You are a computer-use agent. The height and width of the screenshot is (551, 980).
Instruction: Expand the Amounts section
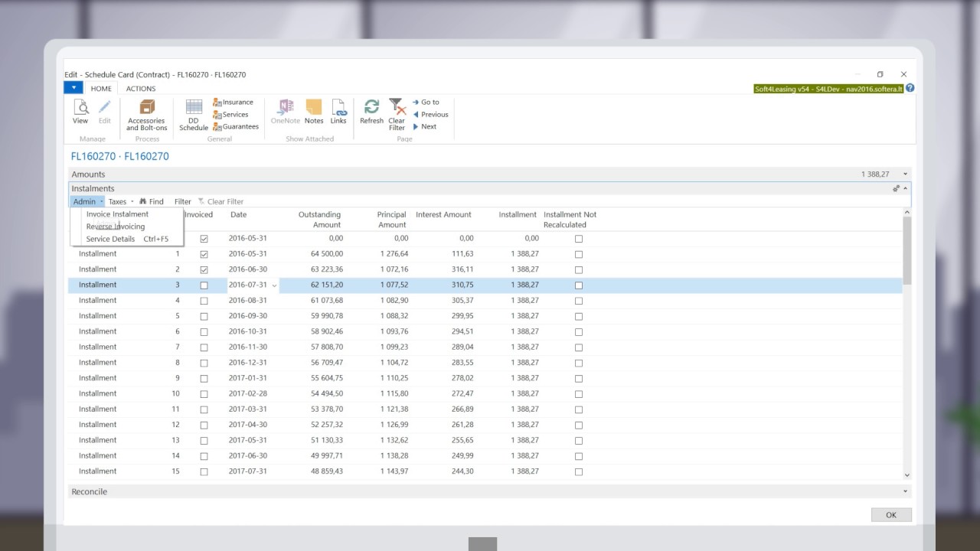coord(905,174)
